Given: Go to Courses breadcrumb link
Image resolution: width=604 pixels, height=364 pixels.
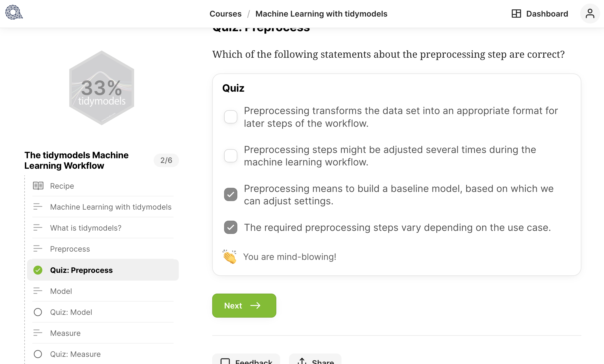Looking at the screenshot, I should 225,14.
